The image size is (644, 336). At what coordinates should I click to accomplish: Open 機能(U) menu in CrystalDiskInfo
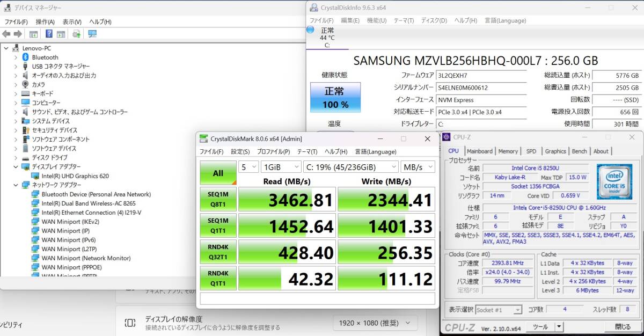[376, 20]
